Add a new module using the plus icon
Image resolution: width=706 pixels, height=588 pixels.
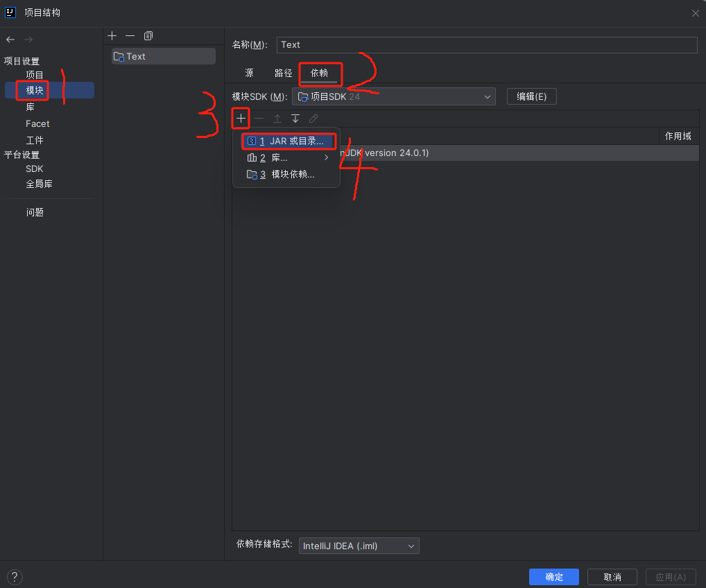(112, 35)
